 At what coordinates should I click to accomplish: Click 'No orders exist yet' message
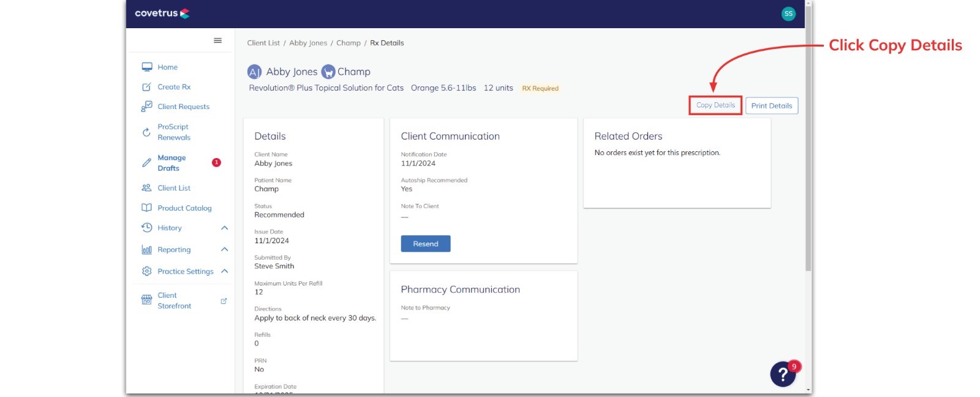[x=657, y=153]
